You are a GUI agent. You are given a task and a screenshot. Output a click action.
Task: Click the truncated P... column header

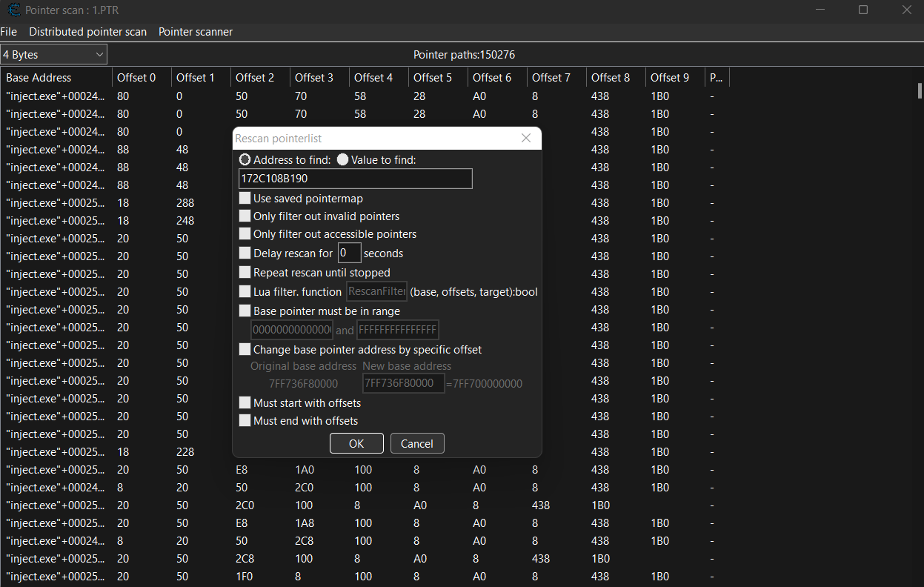(x=717, y=78)
